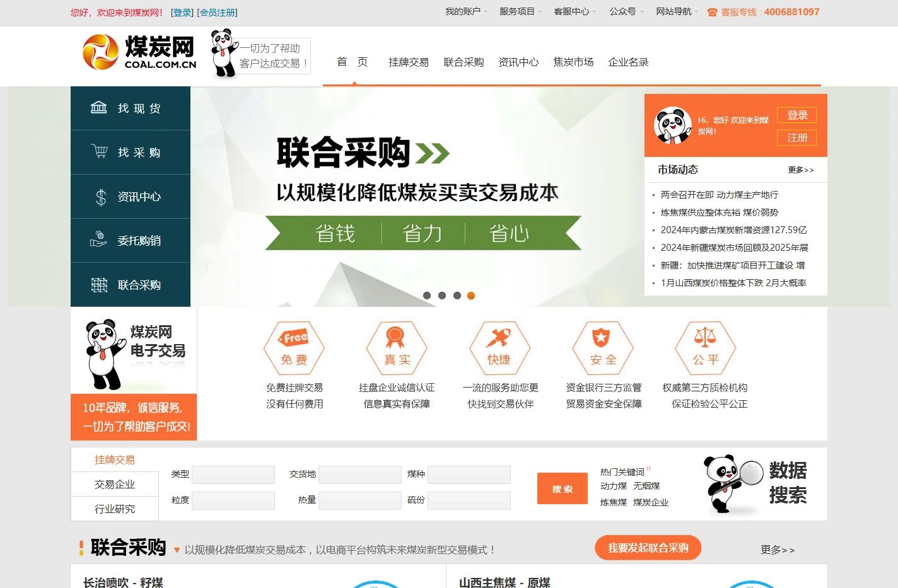The height and width of the screenshot is (588, 898).
Task: Click the [会员注册] link in top bar
Action: [x=218, y=13]
